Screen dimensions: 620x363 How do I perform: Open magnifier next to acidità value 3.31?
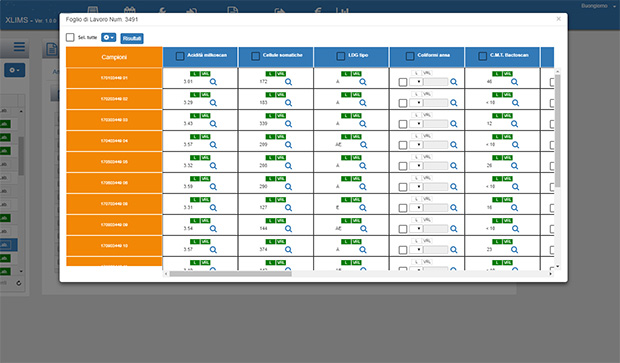point(213,208)
